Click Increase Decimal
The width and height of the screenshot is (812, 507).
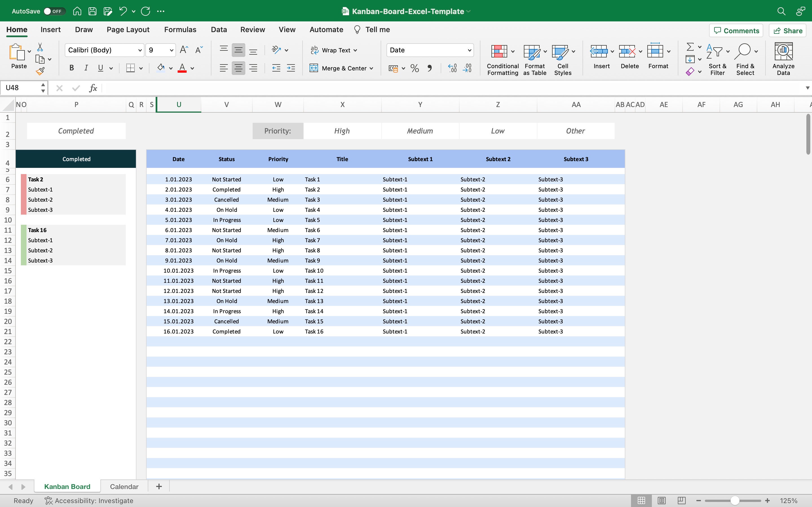coord(452,68)
